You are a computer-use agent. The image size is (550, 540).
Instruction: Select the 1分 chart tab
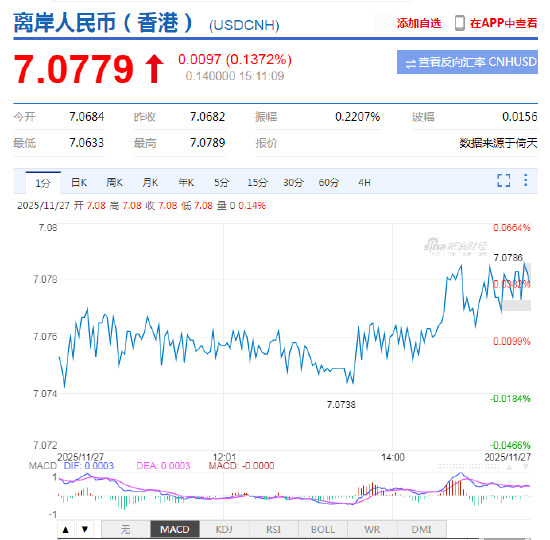[x=43, y=183]
